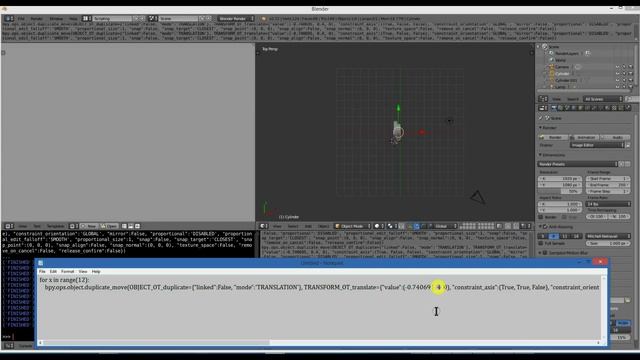The height and width of the screenshot is (360, 640).
Task: Click the End Frame field
Action: [608, 185]
